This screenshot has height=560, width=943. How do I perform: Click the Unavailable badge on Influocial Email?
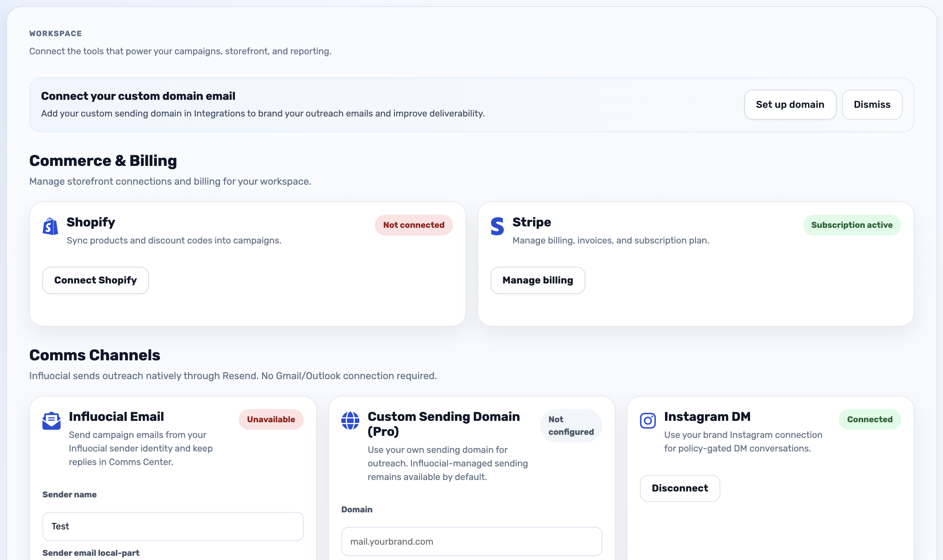(x=271, y=419)
